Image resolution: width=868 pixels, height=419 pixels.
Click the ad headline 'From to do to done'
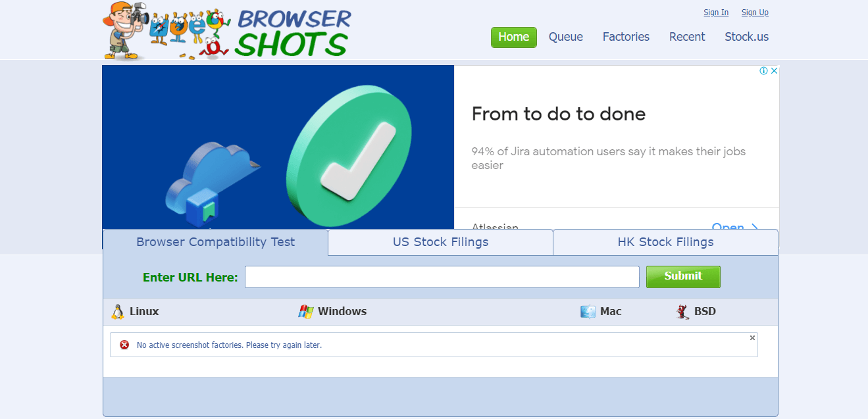tap(559, 114)
